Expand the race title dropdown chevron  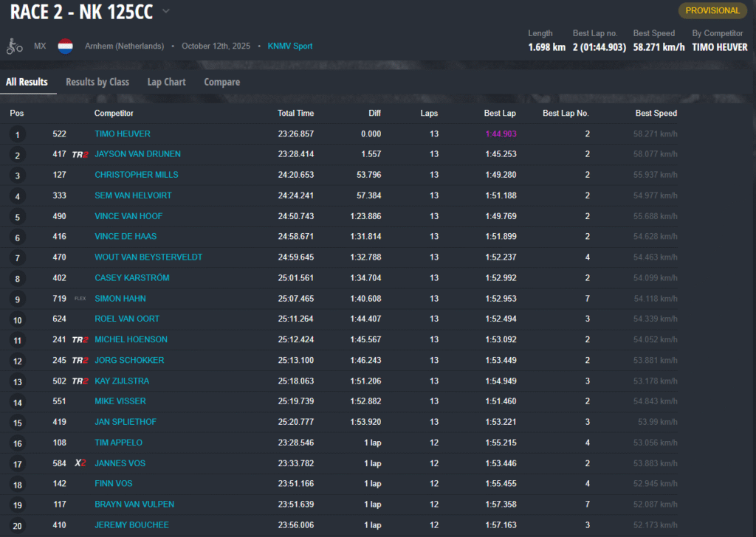(x=166, y=11)
